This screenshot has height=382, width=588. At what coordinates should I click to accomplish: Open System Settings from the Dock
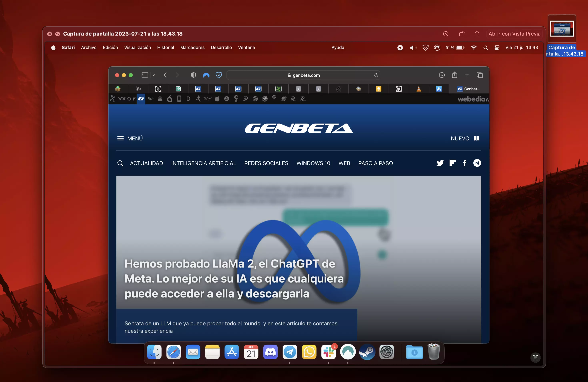point(387,352)
